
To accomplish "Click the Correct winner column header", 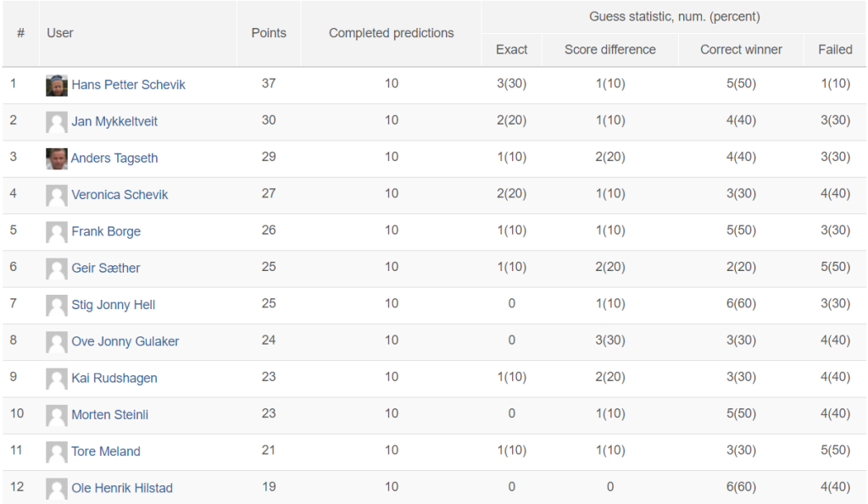I will click(x=741, y=50).
